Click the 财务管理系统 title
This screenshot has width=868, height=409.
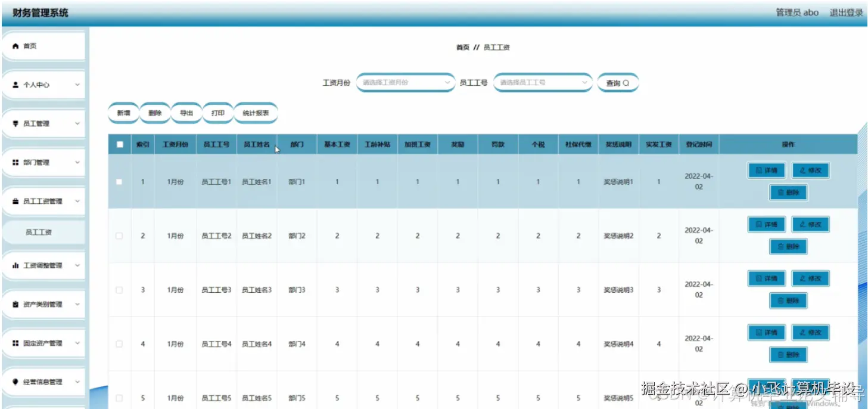point(41,13)
